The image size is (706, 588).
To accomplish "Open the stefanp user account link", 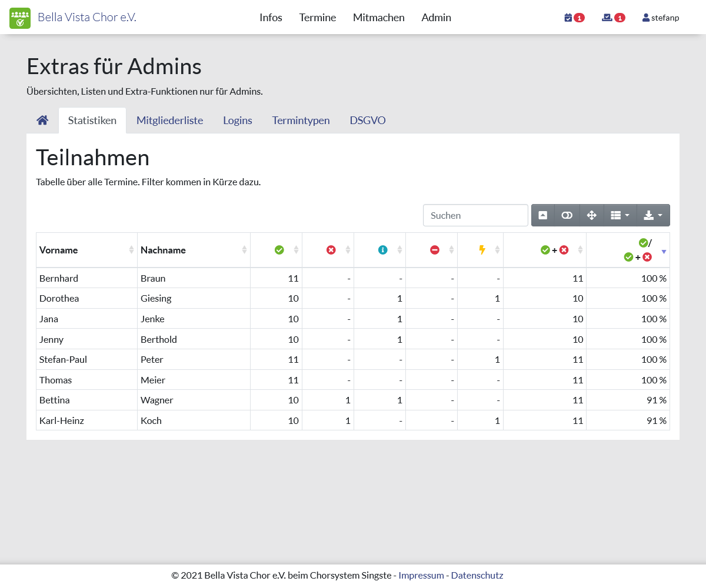I will click(661, 18).
